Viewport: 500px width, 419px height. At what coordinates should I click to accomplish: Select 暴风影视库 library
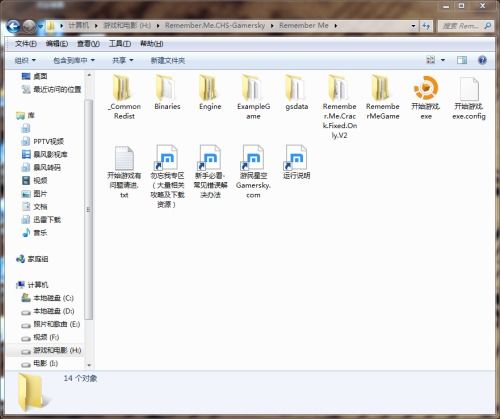[x=44, y=154]
